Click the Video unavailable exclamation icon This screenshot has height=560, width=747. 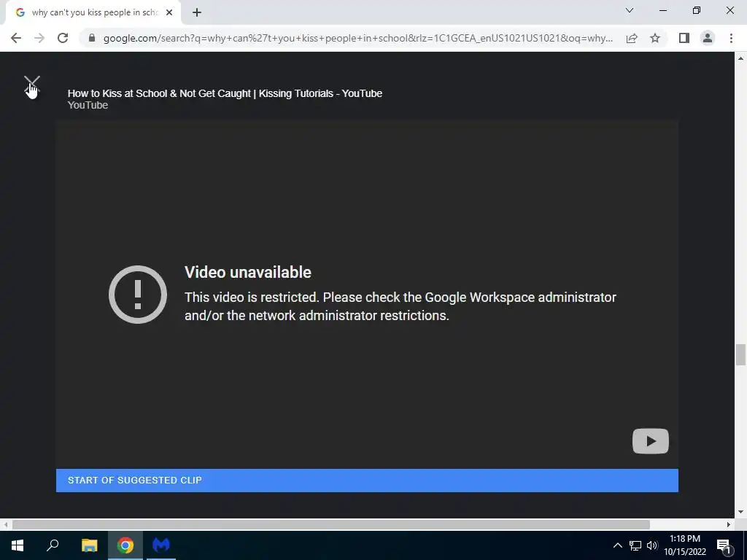click(x=138, y=295)
